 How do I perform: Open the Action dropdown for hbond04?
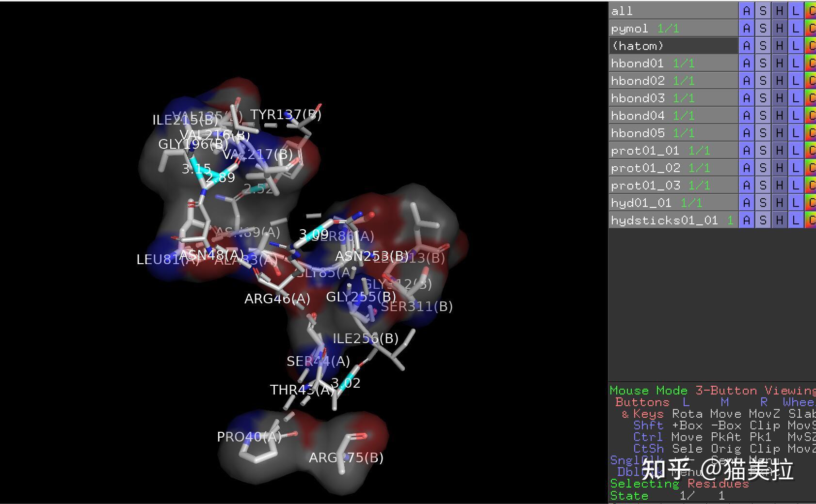[x=746, y=115]
